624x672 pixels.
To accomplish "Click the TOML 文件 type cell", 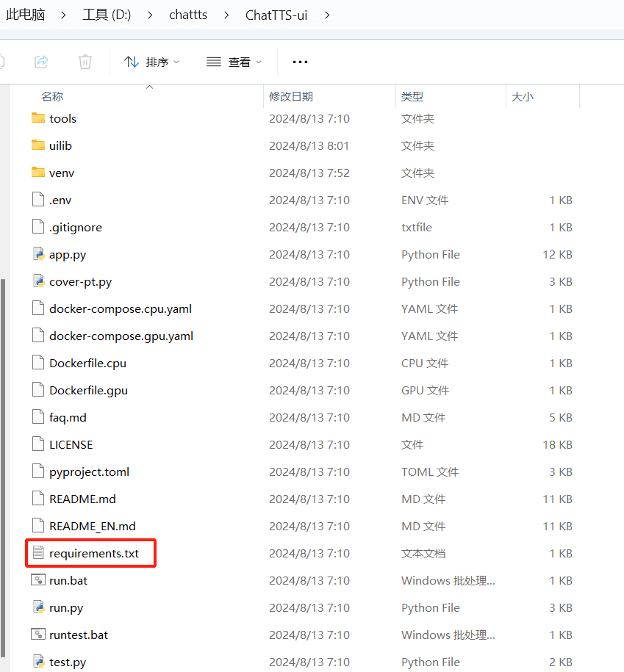I will tap(430, 472).
